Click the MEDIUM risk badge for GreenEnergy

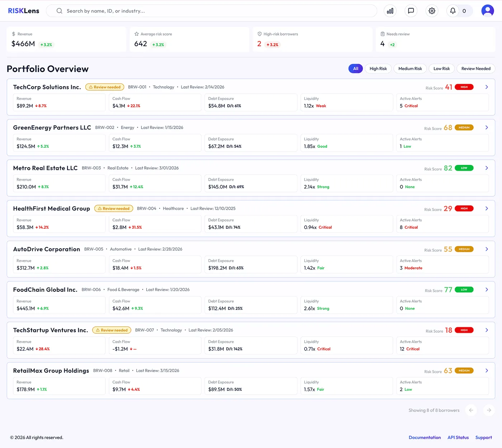464,128
